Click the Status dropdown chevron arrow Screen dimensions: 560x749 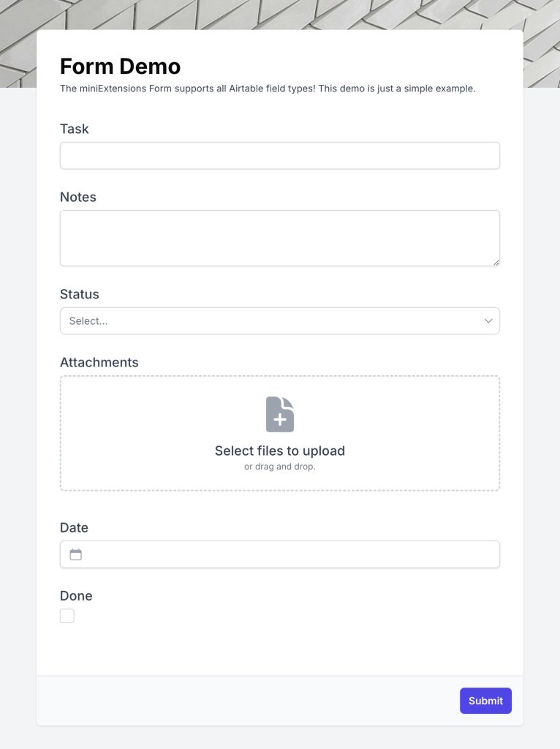point(488,321)
